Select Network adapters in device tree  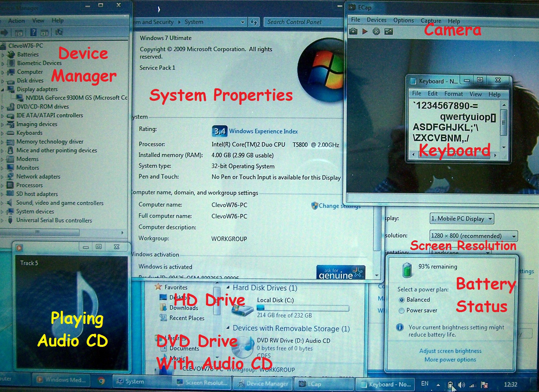point(38,176)
